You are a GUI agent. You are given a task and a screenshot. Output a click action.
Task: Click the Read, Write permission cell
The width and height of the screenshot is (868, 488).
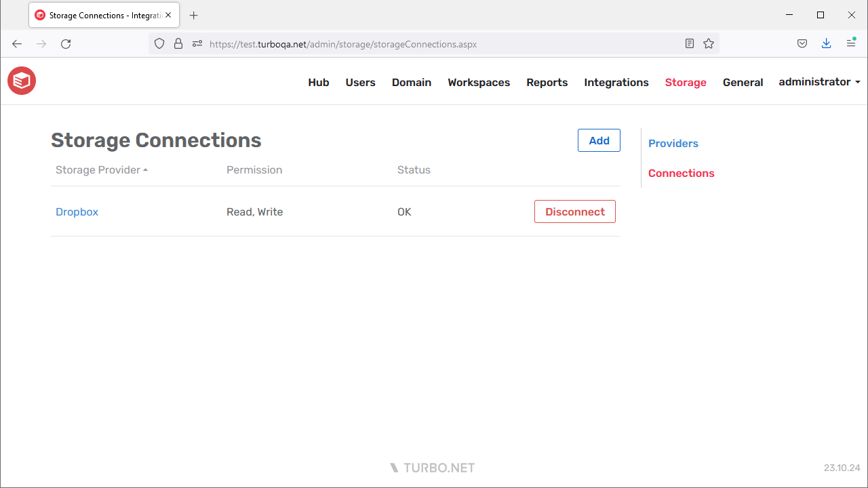(x=255, y=211)
